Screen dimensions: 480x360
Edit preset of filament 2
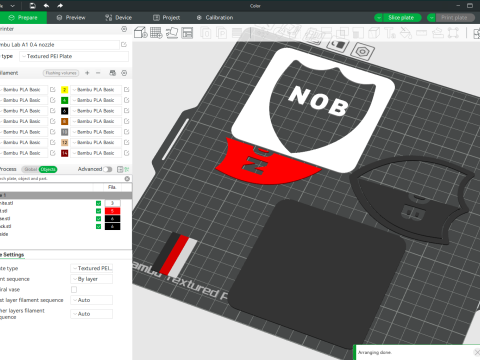(127, 90)
